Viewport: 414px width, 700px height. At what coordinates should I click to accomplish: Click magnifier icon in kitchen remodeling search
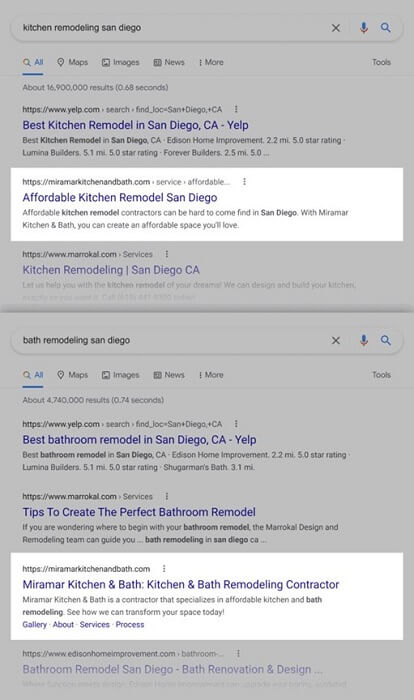[x=385, y=28]
